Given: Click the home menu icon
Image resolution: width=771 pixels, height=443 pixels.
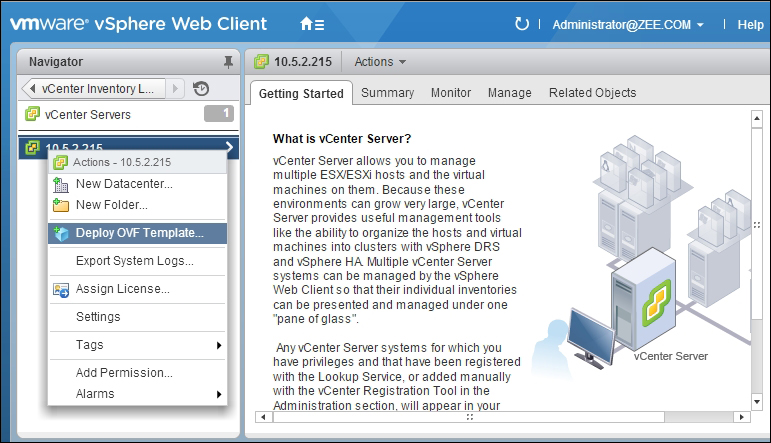Looking at the screenshot, I should pyautogui.click(x=312, y=24).
